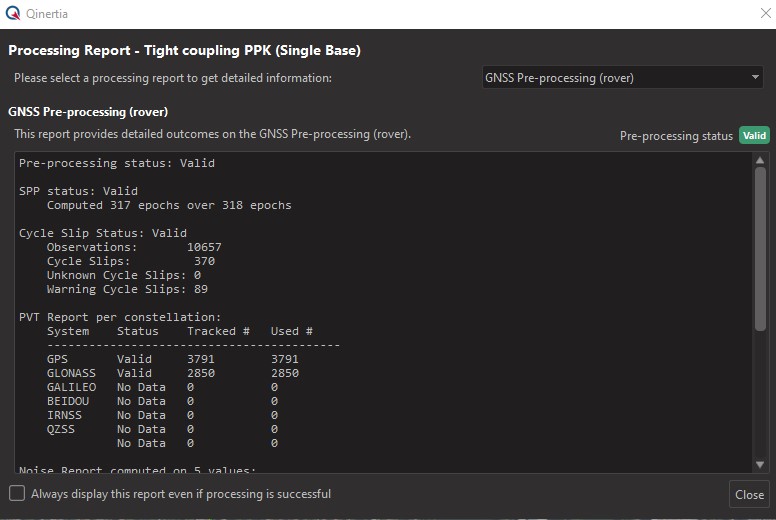Click the report selector's dropdown arrow

click(x=756, y=78)
